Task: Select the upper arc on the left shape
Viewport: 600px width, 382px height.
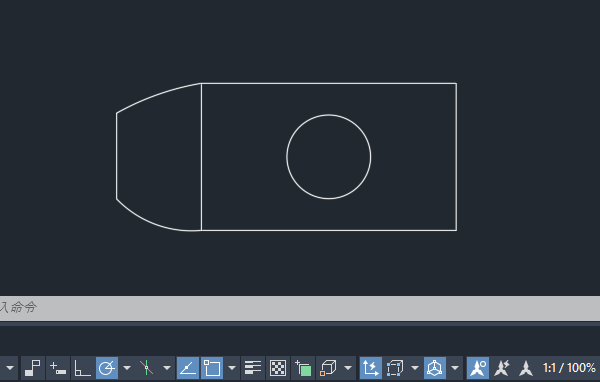Action: pyautogui.click(x=157, y=94)
